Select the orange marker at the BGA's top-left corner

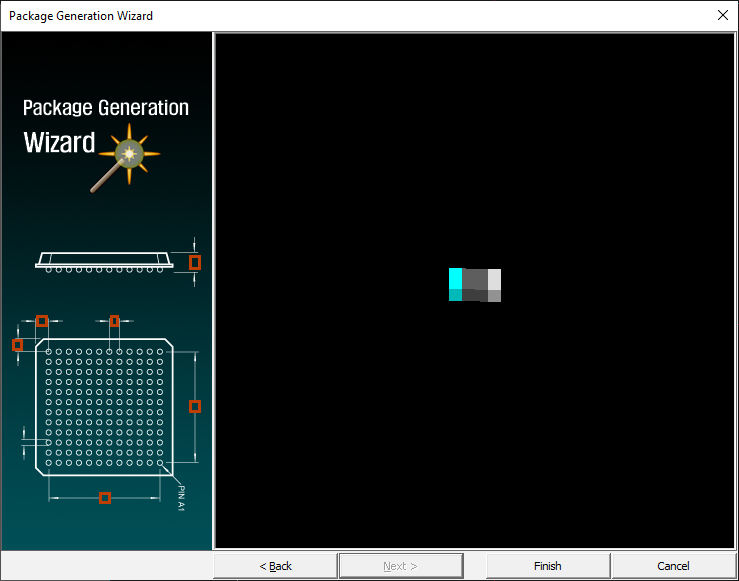42,321
